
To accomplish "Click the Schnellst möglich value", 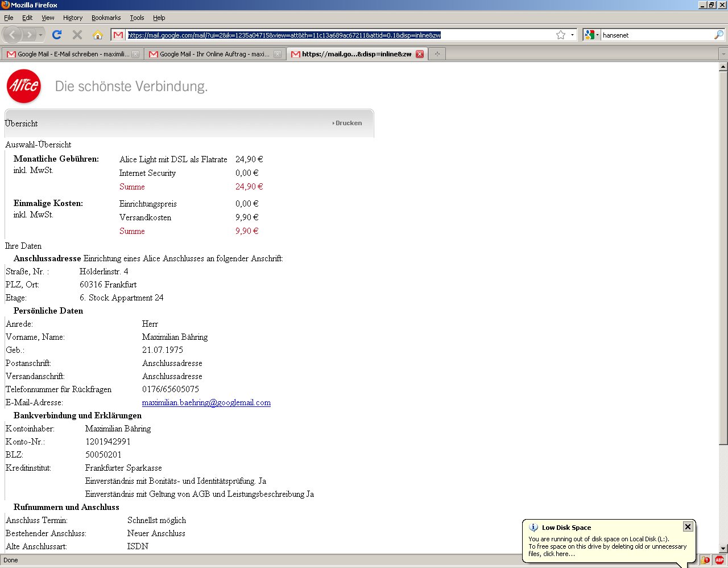I will [156, 520].
